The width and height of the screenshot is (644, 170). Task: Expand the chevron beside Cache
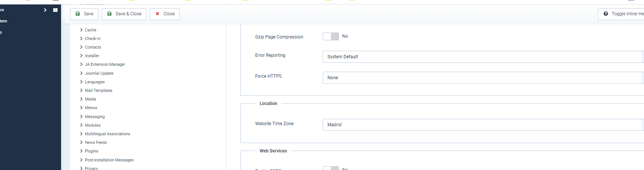(x=81, y=30)
